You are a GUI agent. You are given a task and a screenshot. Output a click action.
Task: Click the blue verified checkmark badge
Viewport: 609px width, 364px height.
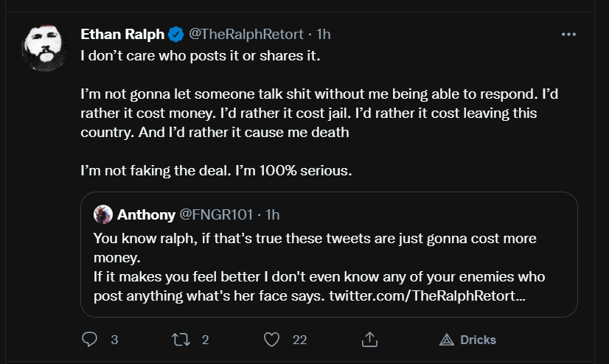pos(176,35)
